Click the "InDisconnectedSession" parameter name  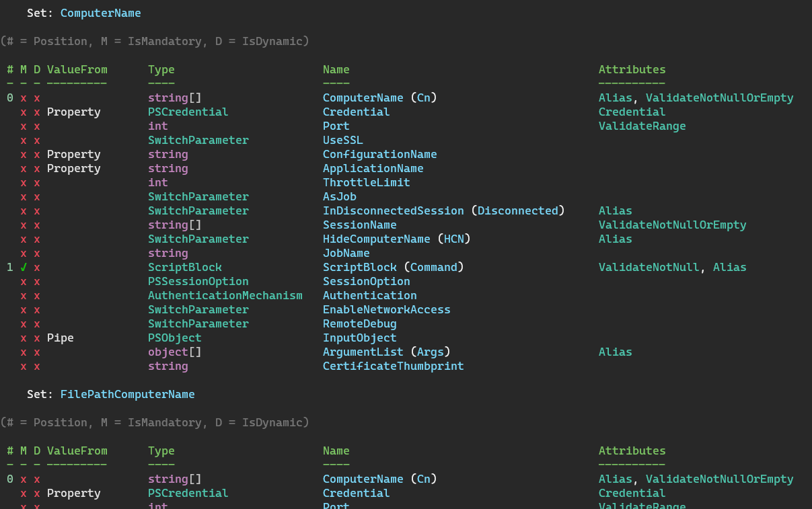(394, 210)
